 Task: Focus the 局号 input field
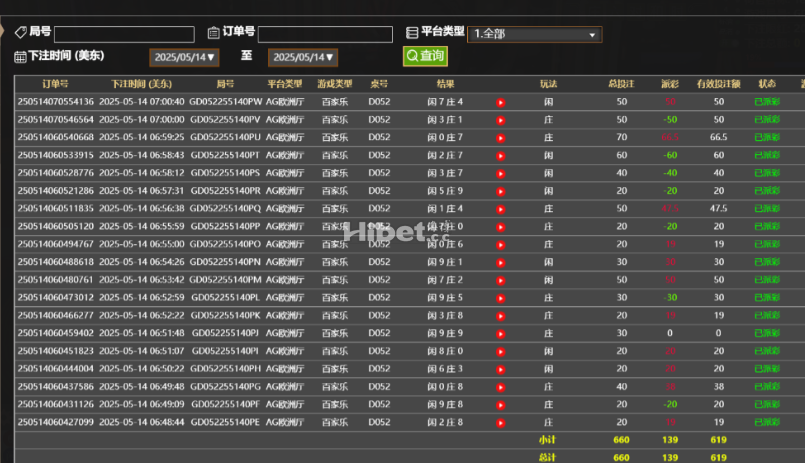[124, 34]
